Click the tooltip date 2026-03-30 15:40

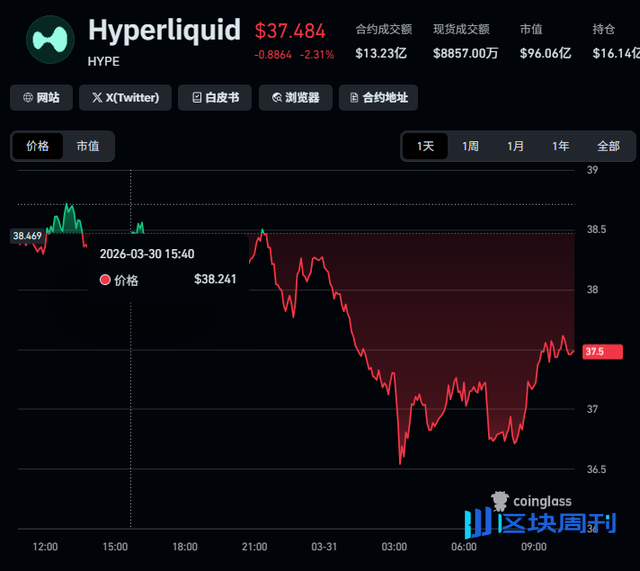(x=147, y=254)
